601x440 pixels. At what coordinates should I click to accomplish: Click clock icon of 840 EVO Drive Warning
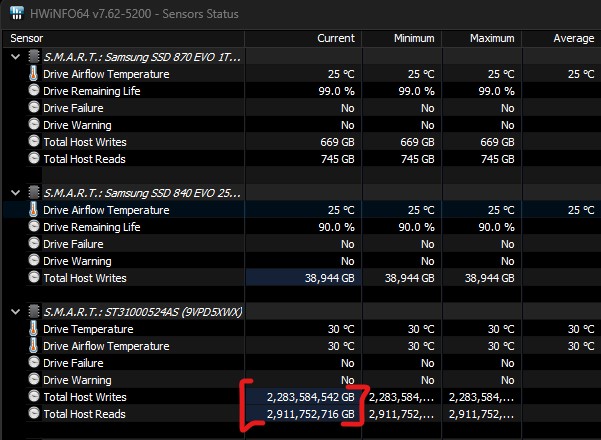pos(34,261)
